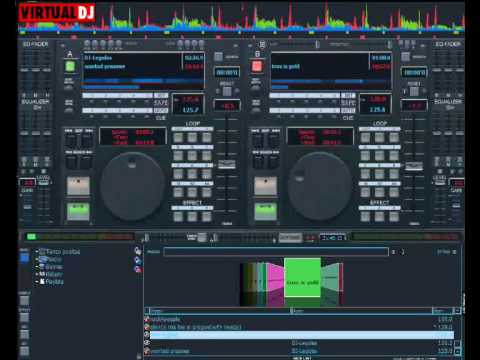Click deck A's last EFFECT button
Screen dimensions: 480x360
(207, 216)
